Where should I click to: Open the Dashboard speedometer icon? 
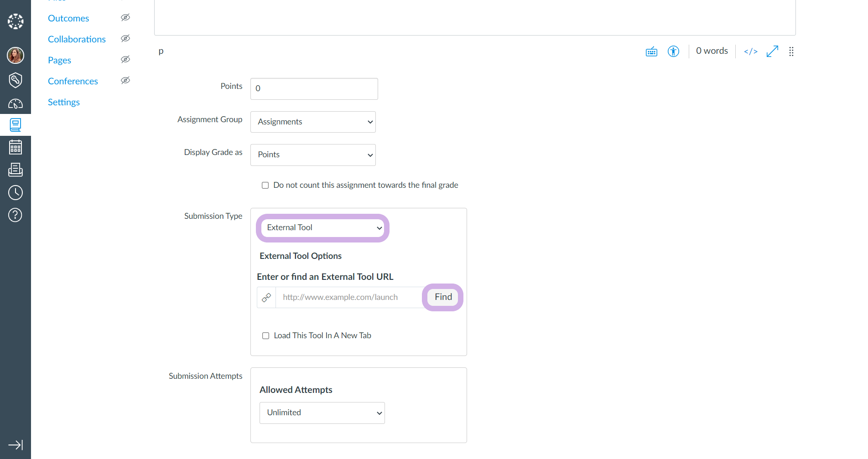(x=16, y=104)
